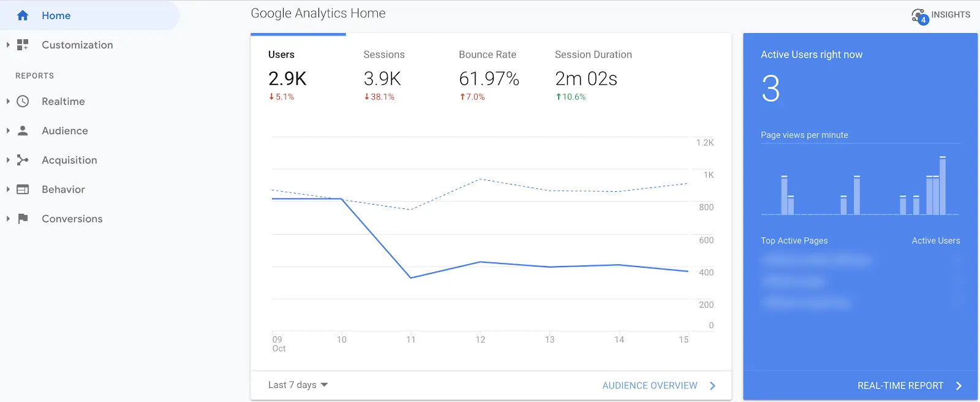This screenshot has height=402, width=980.
Task: Click the 5.1% users decrease
Action: (282, 97)
